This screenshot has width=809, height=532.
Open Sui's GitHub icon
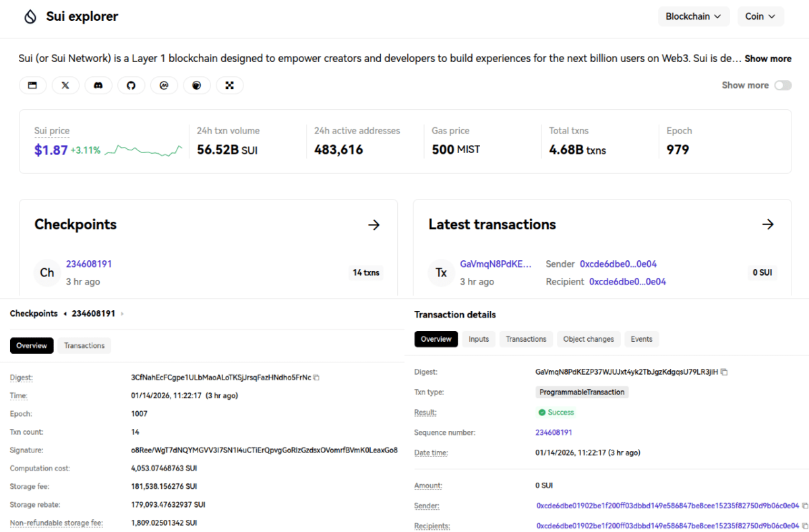click(x=131, y=85)
